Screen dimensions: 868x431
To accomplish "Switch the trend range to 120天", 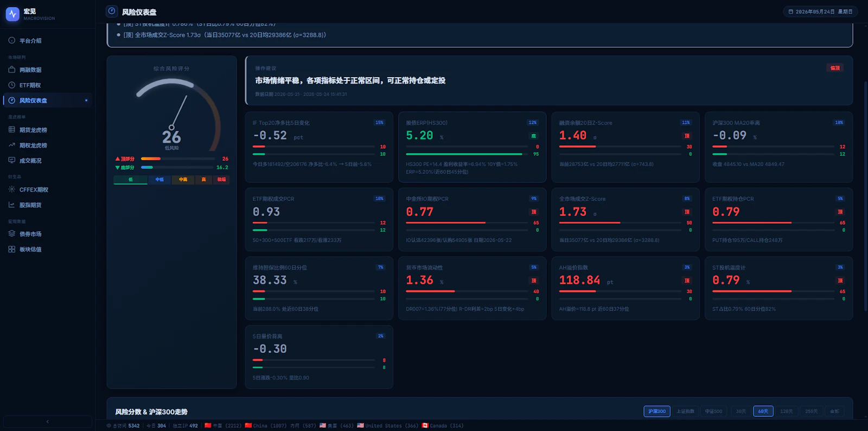I will click(x=787, y=411).
